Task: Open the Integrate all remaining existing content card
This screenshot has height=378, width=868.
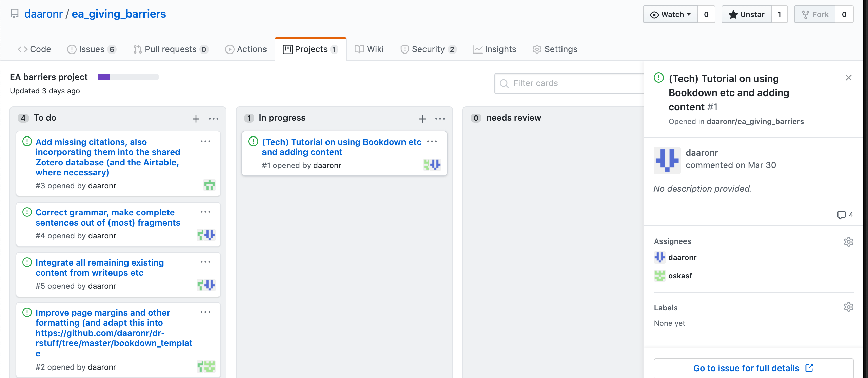Action: 100,268
